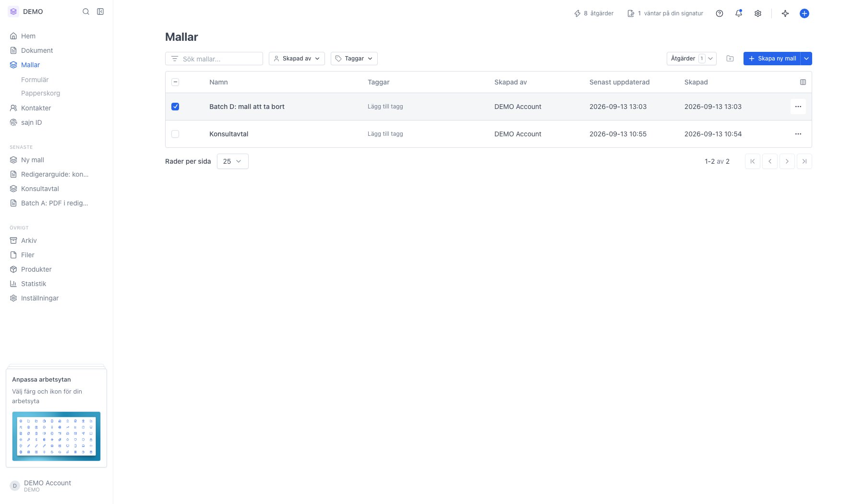This screenshot has width=864, height=504.
Task: Click the move-to-folder icon
Action: [730, 59]
